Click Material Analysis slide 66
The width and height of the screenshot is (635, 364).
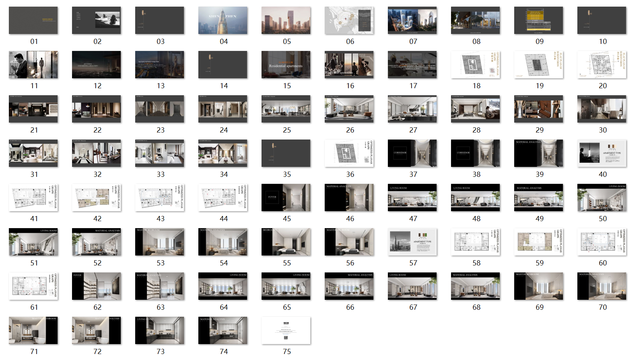coord(349,286)
